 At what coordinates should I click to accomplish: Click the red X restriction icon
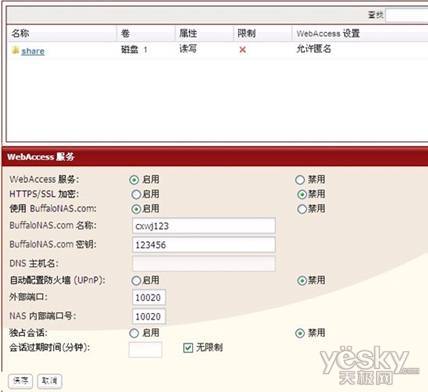click(243, 50)
